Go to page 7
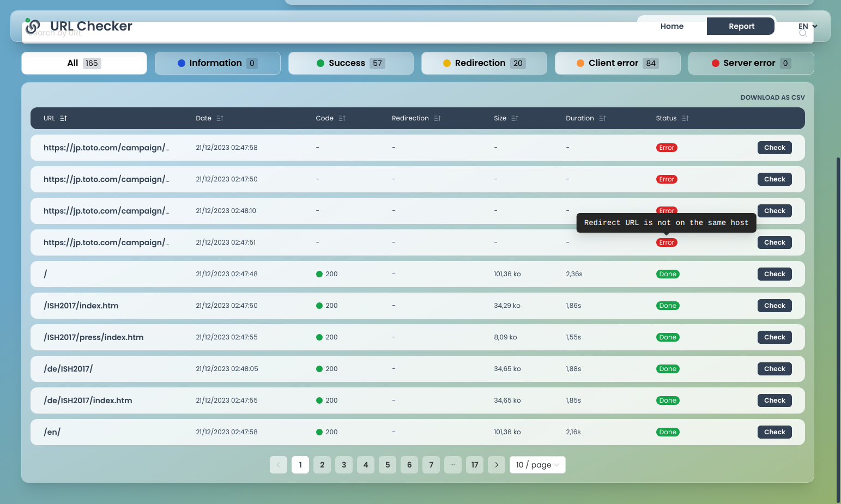 (431, 465)
